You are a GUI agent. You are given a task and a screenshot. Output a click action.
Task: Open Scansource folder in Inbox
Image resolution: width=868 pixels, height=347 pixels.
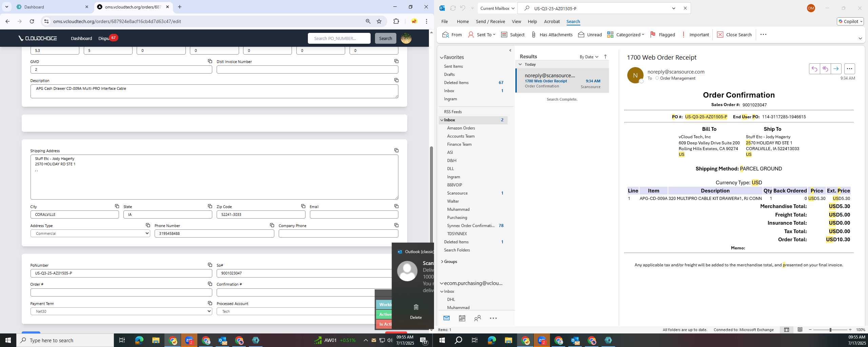[x=457, y=193]
